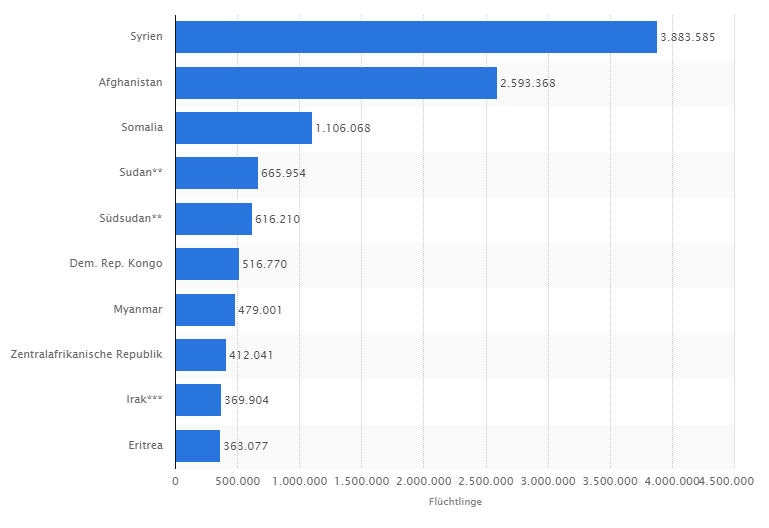Viewport: 769px width, 528px height.
Task: Click the Afghanistan country label
Action: point(130,82)
